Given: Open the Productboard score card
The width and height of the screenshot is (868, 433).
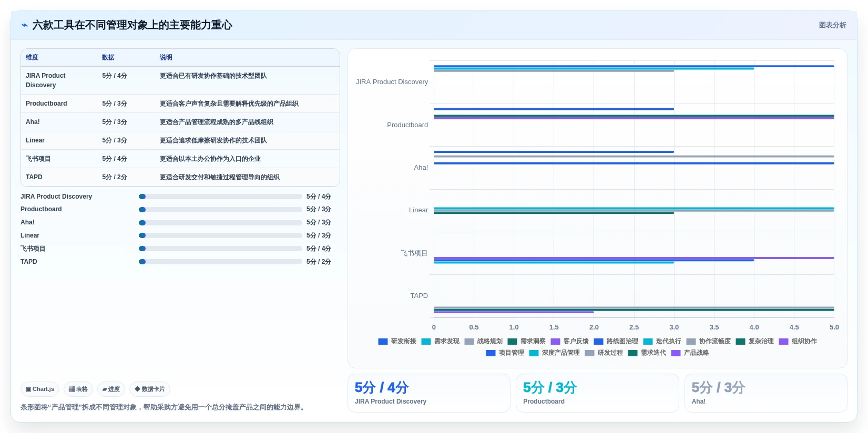Looking at the screenshot, I should coord(597,393).
